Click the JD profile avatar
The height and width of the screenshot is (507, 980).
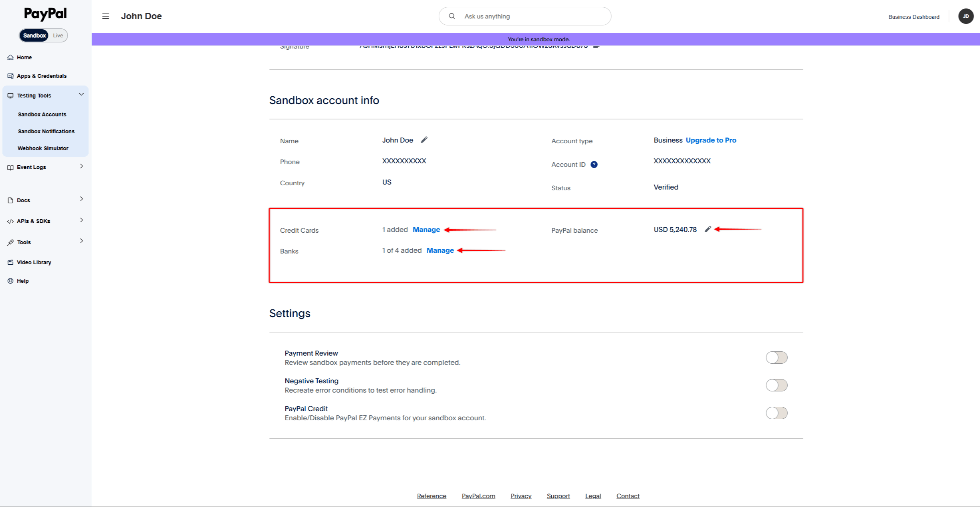tap(966, 16)
